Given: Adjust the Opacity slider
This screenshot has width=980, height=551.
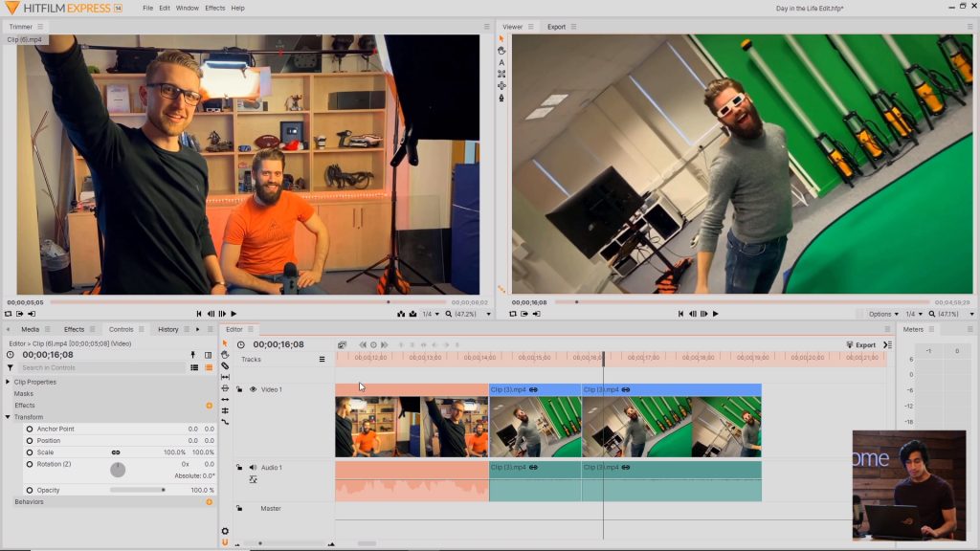Looking at the screenshot, I should [x=138, y=491].
